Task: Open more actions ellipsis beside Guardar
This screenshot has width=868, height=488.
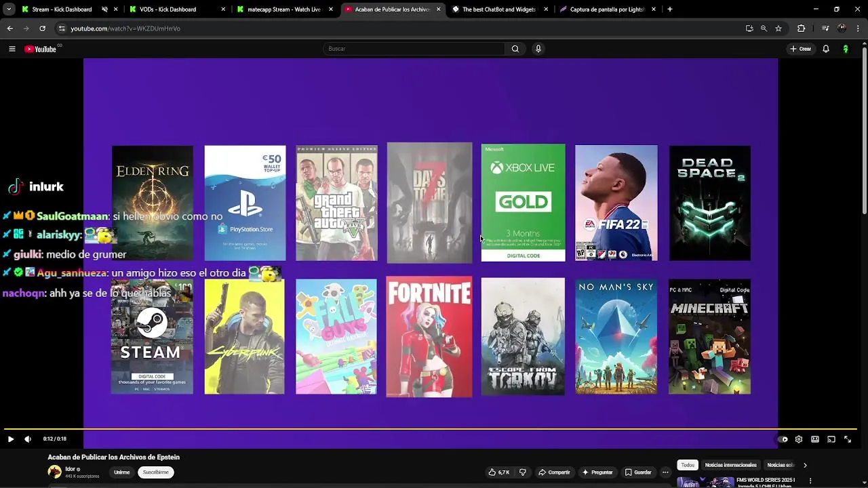Action: point(665,472)
